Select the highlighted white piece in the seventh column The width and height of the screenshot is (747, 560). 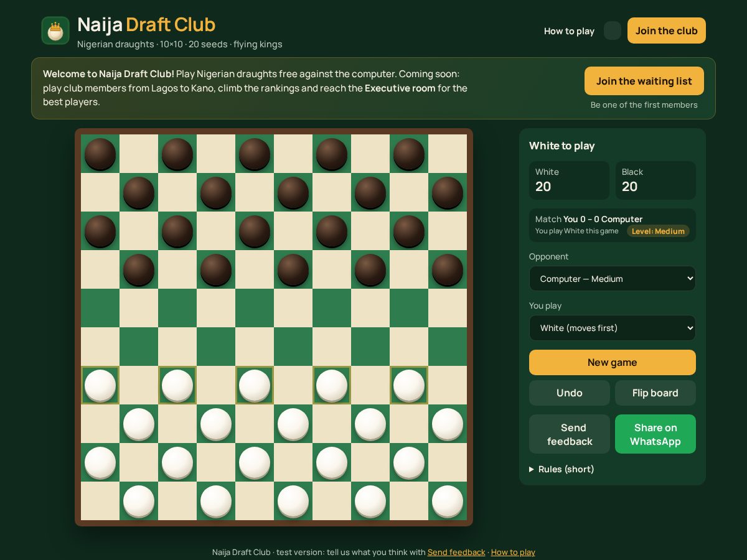point(332,385)
